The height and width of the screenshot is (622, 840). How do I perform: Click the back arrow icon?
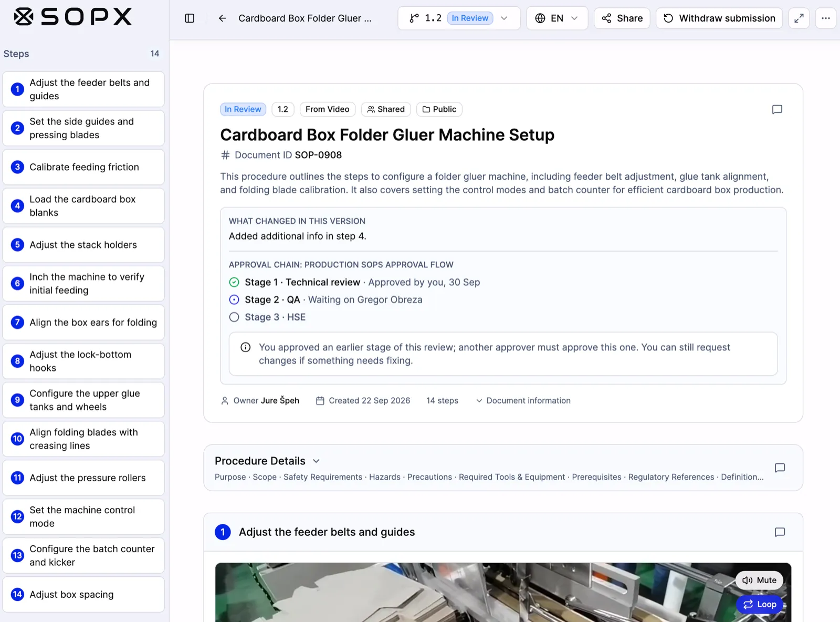coord(223,18)
